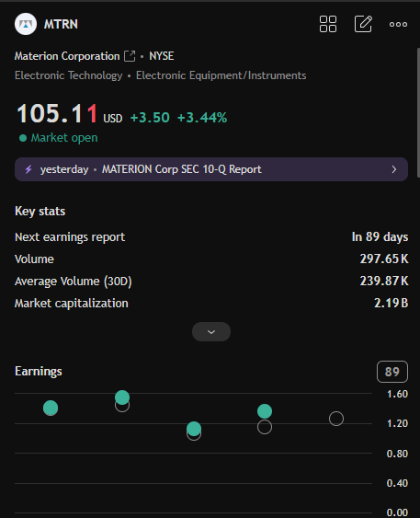The width and height of the screenshot is (420, 518).
Task: Click the 1.60 axis label on earnings chart
Action: click(x=397, y=394)
